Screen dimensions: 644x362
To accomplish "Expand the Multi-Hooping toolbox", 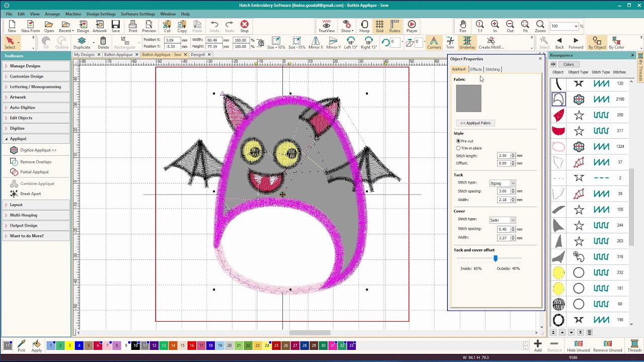I will click(36, 215).
